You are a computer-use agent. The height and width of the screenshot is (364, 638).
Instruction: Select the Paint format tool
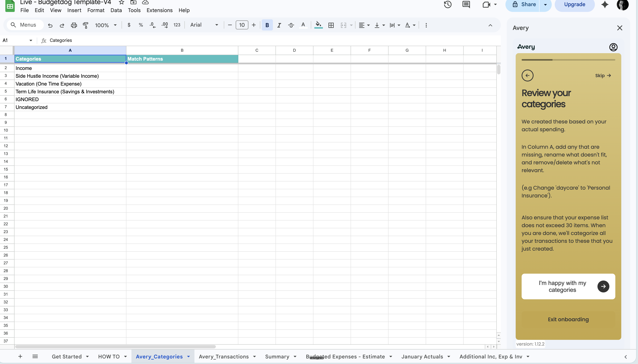pos(86,25)
